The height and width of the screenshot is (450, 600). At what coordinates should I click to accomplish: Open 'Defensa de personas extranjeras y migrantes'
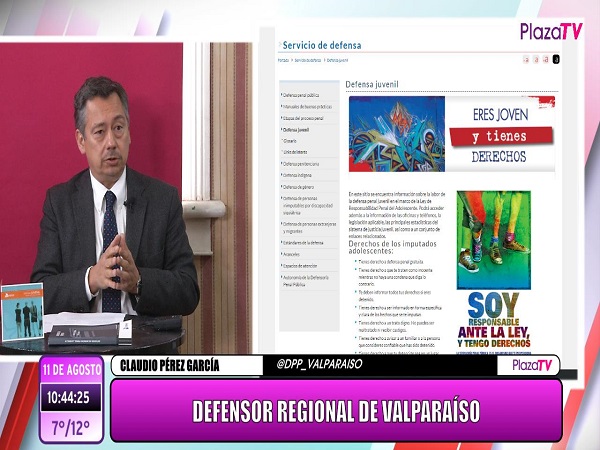pyautogui.click(x=309, y=228)
